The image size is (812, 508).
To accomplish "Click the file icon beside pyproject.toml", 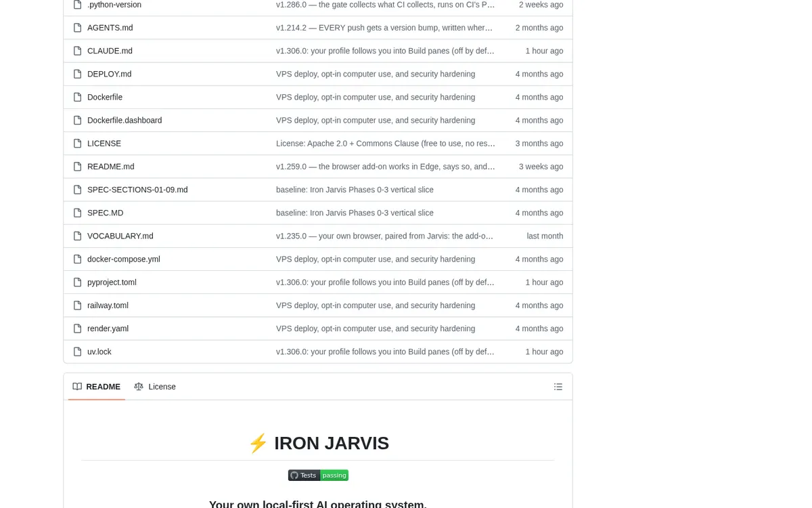I will (78, 282).
